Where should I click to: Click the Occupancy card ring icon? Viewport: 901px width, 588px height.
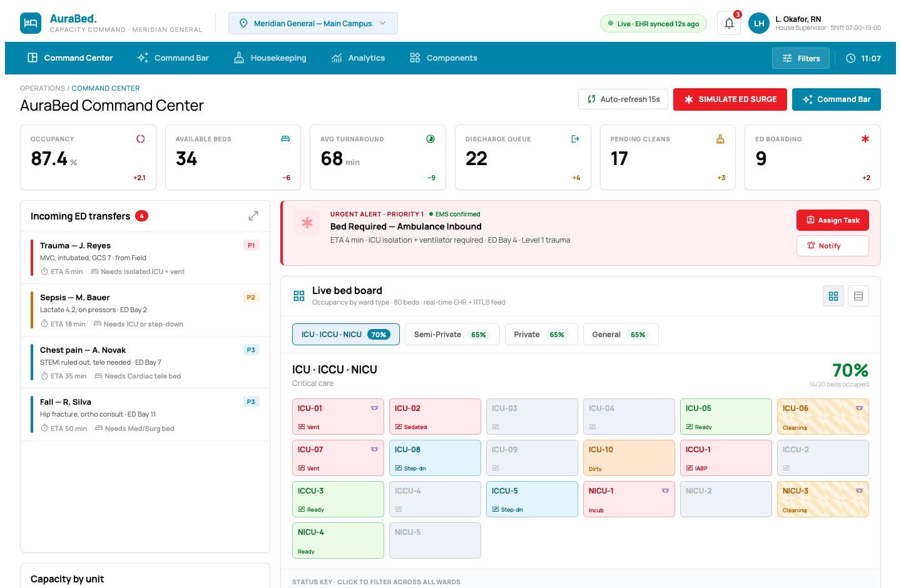(x=141, y=139)
